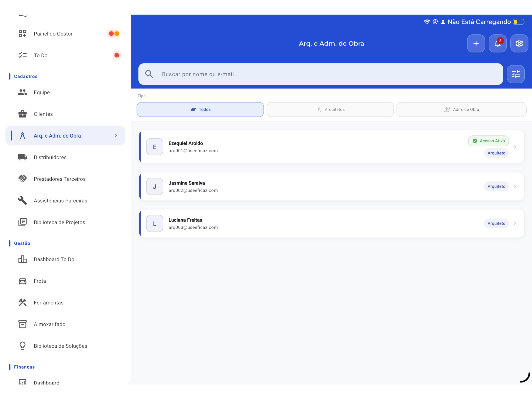Open Ezequiel Aroldo details chevron

click(515, 147)
